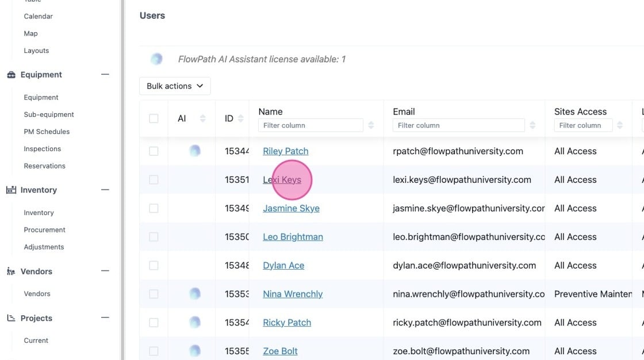Focus the Name filter column field
The width and height of the screenshot is (644, 360).
click(x=310, y=125)
